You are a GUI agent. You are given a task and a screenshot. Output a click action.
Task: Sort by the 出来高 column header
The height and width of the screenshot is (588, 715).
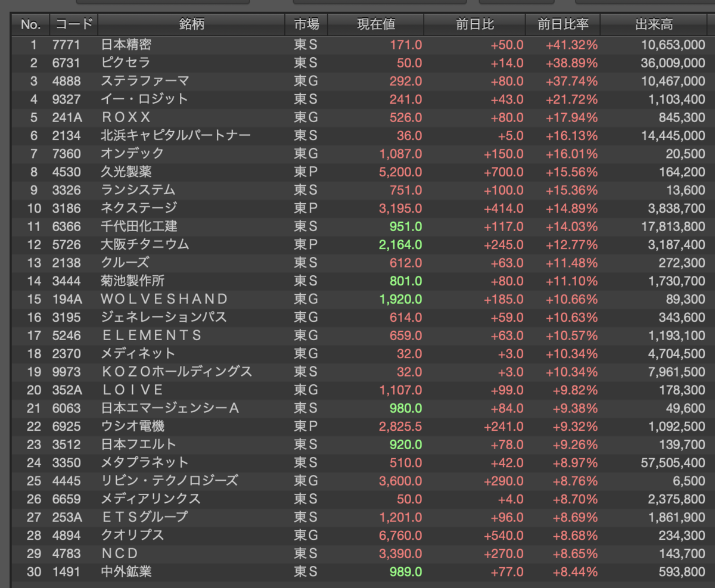pos(654,24)
